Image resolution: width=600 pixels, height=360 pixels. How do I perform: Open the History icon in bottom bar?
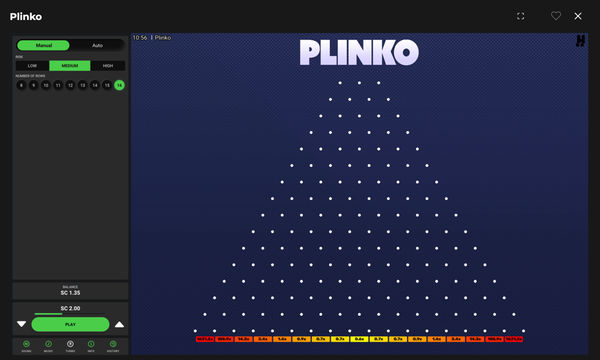pyautogui.click(x=113, y=344)
